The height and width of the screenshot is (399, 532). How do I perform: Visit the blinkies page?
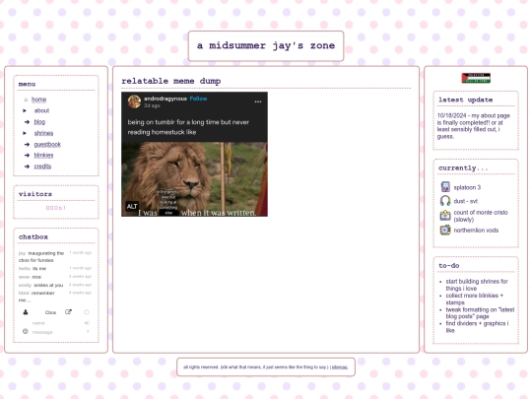click(x=43, y=155)
